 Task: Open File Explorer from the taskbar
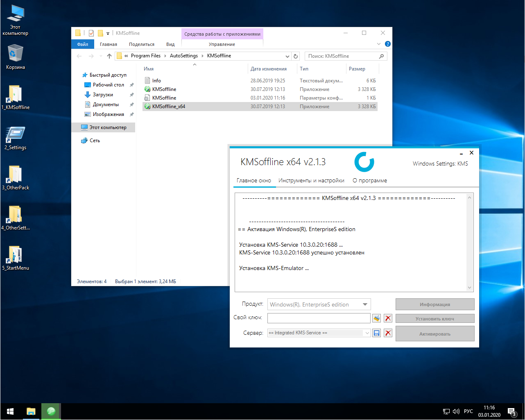(31, 411)
